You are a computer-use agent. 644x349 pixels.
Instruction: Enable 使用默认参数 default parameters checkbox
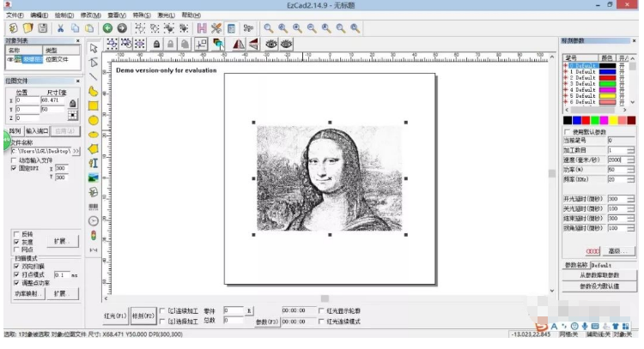point(567,131)
